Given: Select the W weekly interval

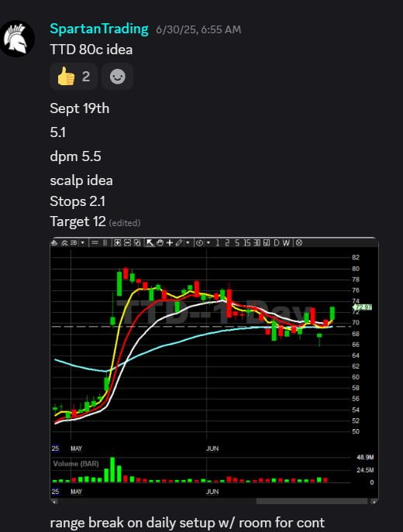Looking at the screenshot, I should [286, 243].
